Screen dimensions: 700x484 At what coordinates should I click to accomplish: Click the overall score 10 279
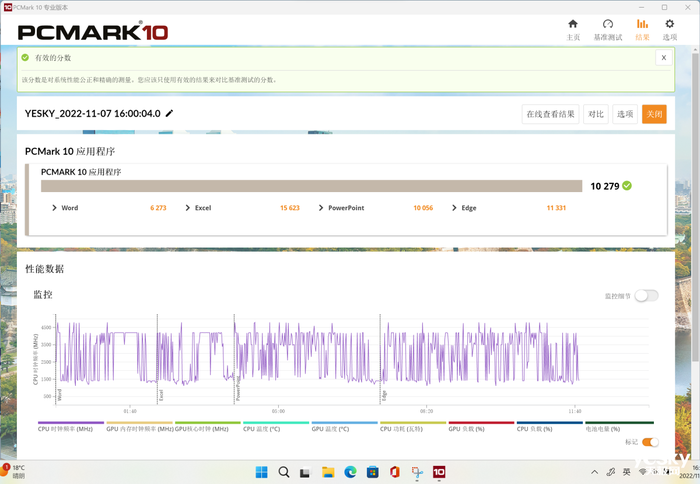tap(604, 186)
